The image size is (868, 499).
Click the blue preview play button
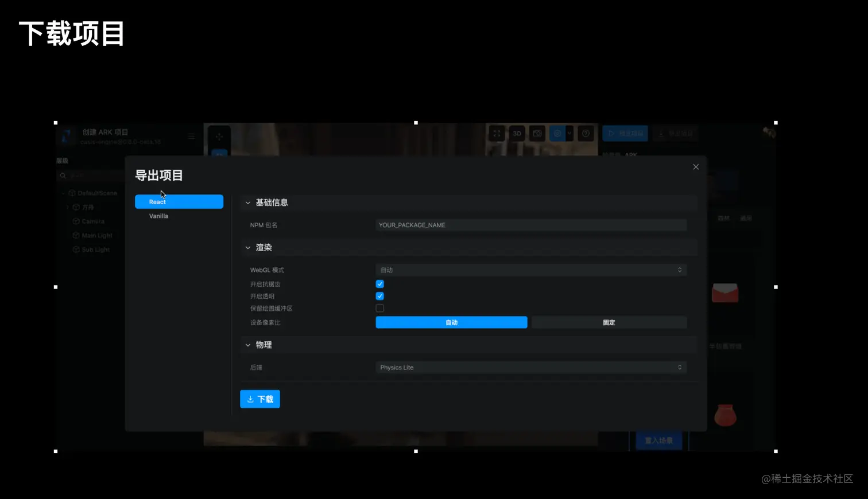[x=625, y=134]
